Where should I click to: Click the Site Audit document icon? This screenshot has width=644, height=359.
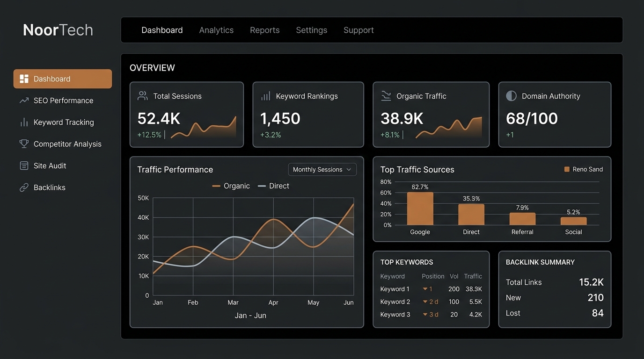click(x=24, y=166)
